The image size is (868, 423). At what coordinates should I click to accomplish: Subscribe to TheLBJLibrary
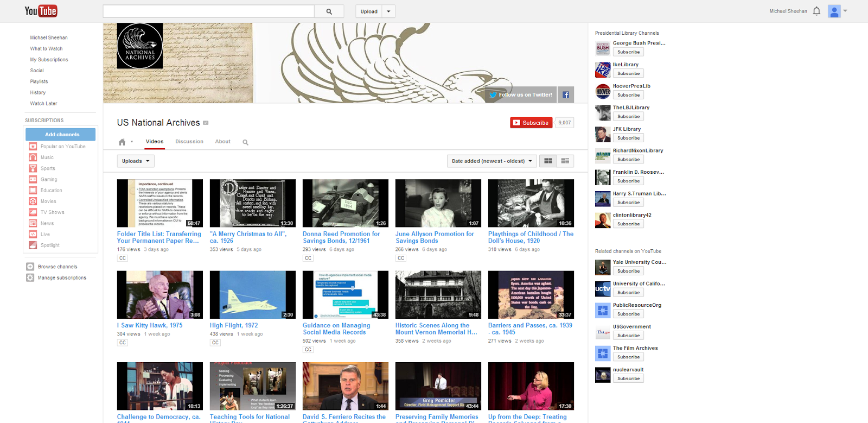628,116
